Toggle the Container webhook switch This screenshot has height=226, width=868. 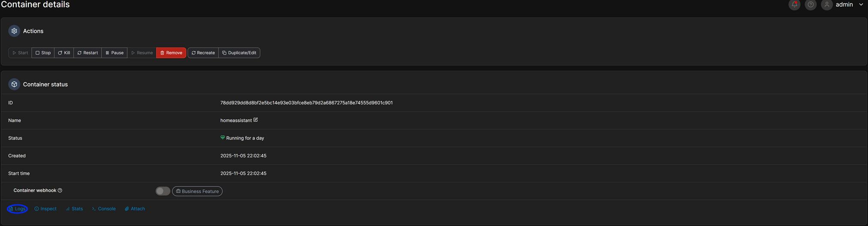pyautogui.click(x=163, y=191)
